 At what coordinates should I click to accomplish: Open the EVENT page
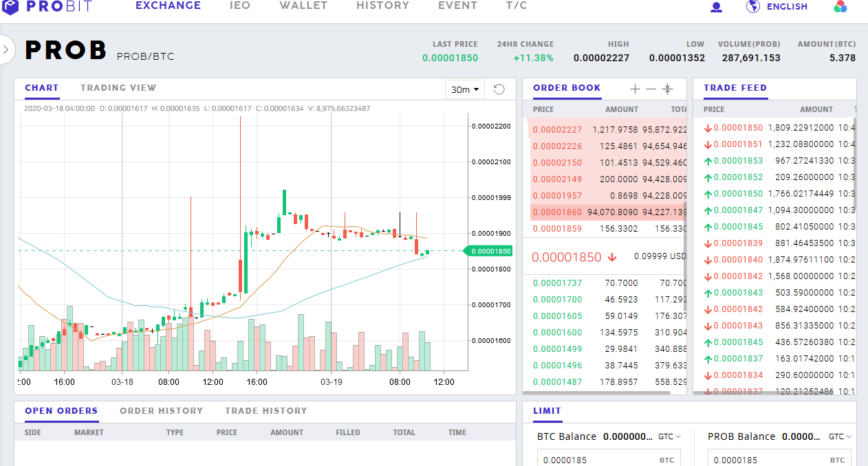pyautogui.click(x=457, y=5)
